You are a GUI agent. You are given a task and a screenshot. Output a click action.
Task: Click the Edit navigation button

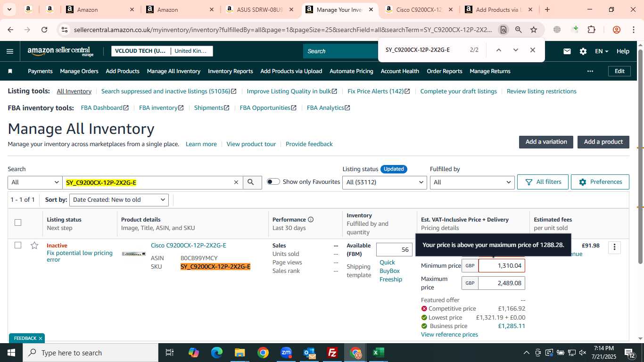pos(619,71)
